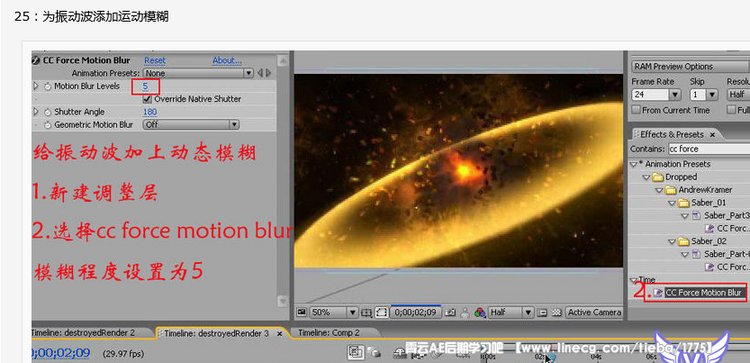Go to next animation preset arrow
This screenshot has width=750, height=363.
click(268, 73)
